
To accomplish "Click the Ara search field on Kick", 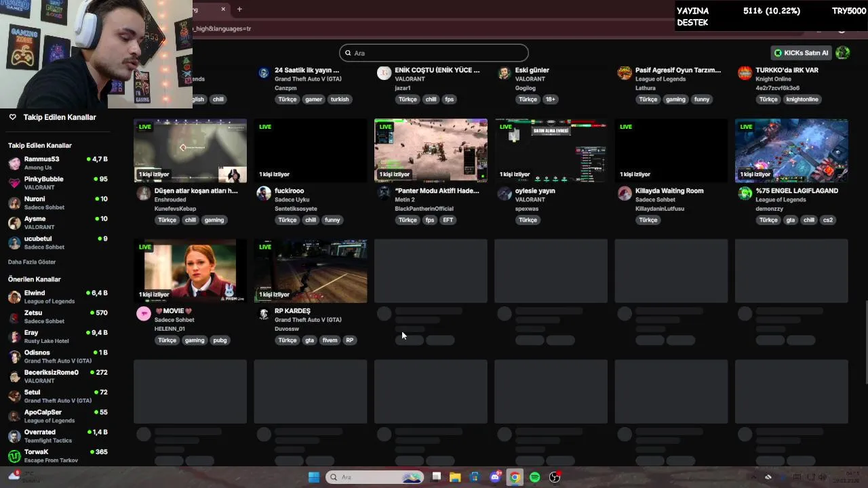I will [x=434, y=53].
